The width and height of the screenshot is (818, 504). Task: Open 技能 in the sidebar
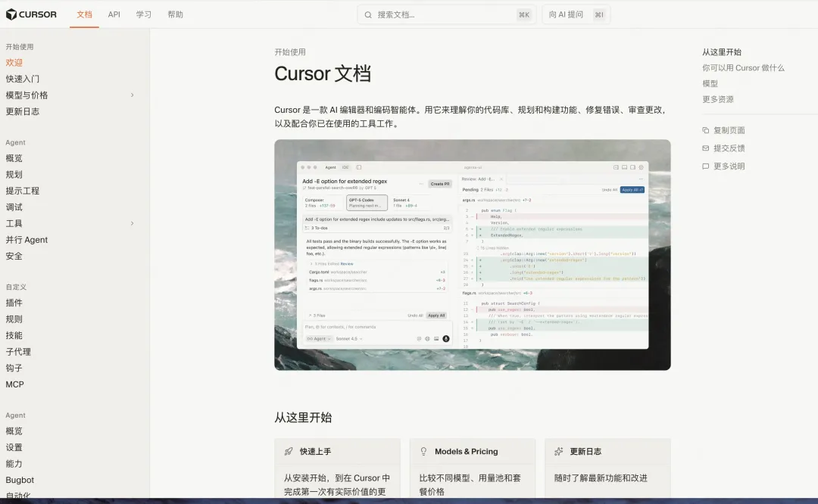pos(14,335)
